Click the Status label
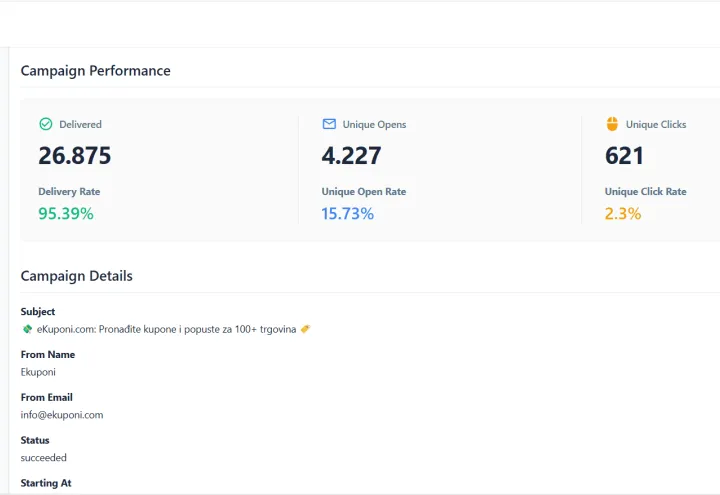Screen dimensions: 720x495 point(35,440)
